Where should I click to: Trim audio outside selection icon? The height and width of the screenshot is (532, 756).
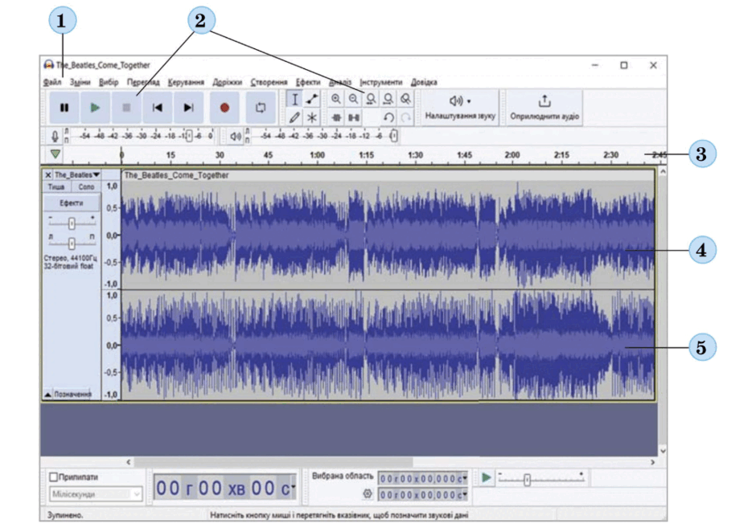tap(336, 117)
